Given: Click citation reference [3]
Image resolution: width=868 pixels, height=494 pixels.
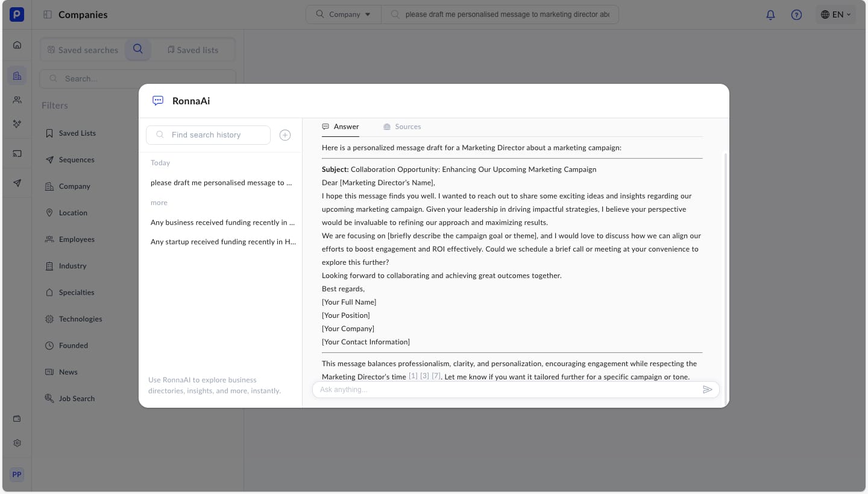Looking at the screenshot, I should (x=424, y=376).
